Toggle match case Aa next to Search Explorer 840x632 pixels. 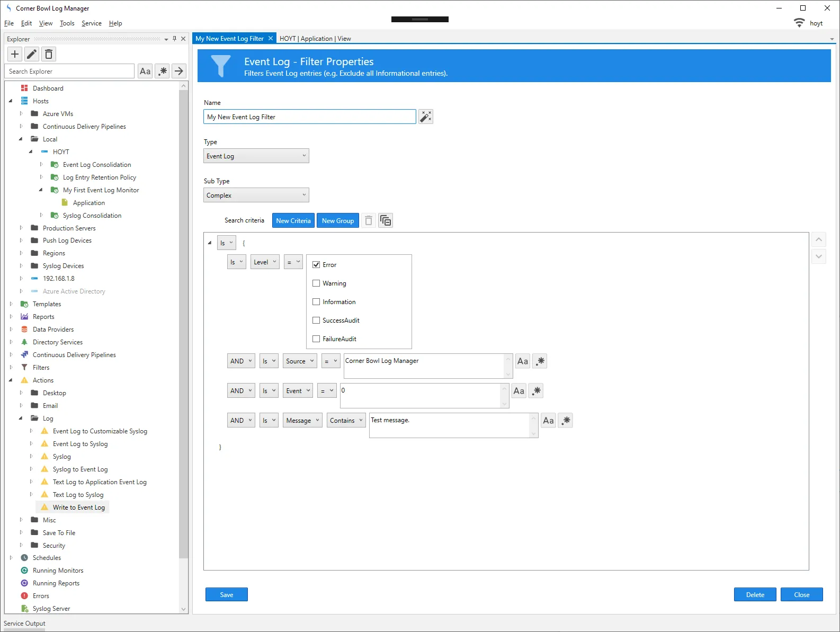pyautogui.click(x=145, y=71)
